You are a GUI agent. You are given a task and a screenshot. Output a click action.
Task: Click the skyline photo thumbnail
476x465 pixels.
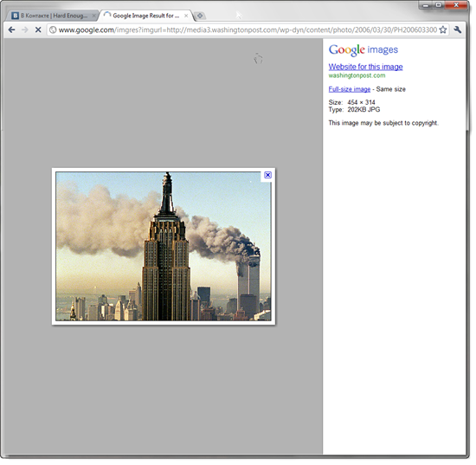coord(164,246)
